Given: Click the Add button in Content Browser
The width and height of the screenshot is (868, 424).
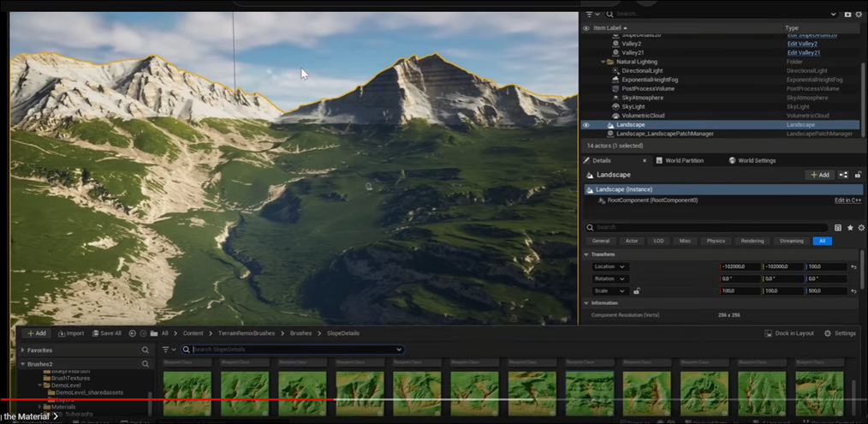Looking at the screenshot, I should tap(37, 333).
